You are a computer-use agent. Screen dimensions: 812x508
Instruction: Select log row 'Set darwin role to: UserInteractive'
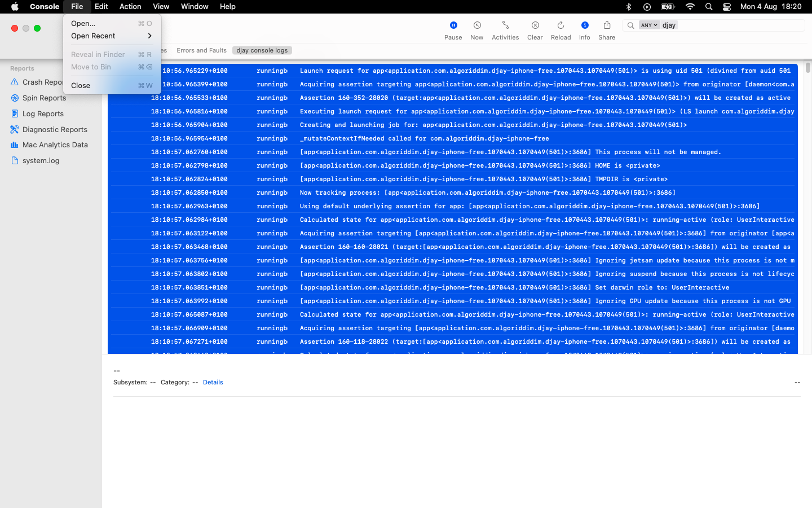coord(453,287)
